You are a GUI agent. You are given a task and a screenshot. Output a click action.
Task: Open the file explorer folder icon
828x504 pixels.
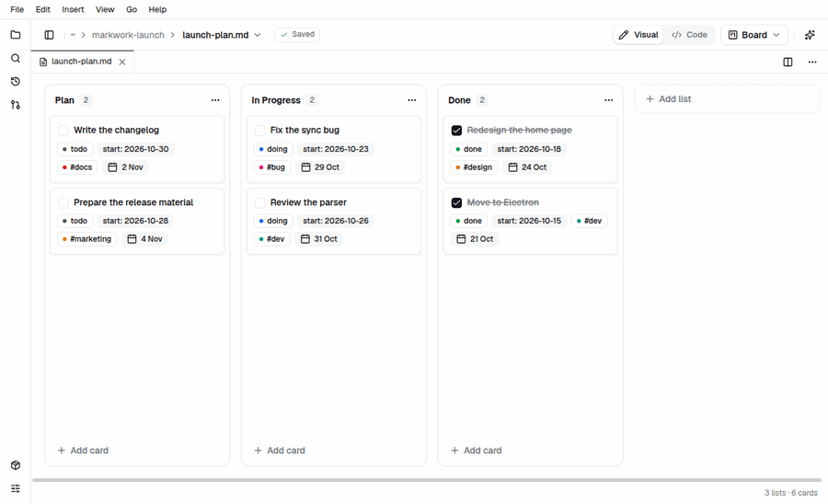16,35
